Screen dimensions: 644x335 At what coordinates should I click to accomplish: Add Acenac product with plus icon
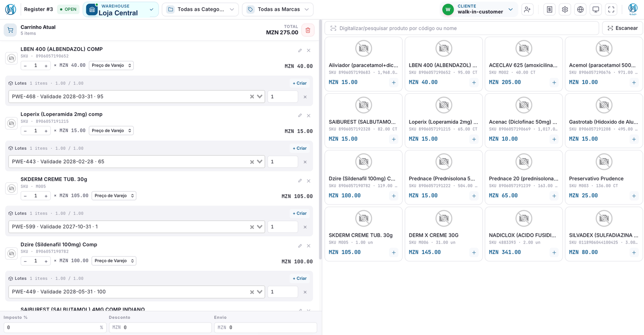click(554, 139)
